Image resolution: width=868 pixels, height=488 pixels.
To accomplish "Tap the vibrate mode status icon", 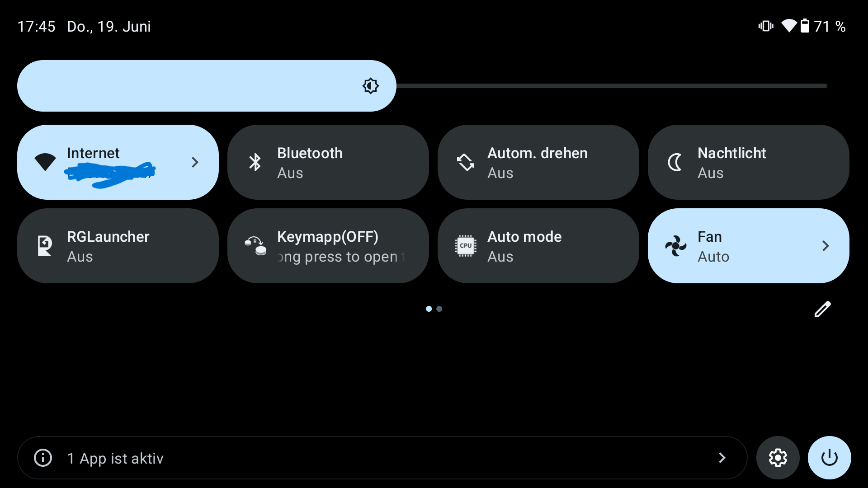I will click(x=766, y=26).
